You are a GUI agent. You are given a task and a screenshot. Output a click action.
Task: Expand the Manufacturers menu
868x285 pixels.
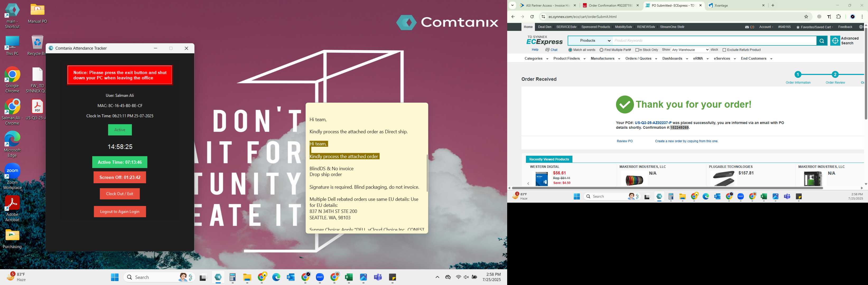(605, 59)
